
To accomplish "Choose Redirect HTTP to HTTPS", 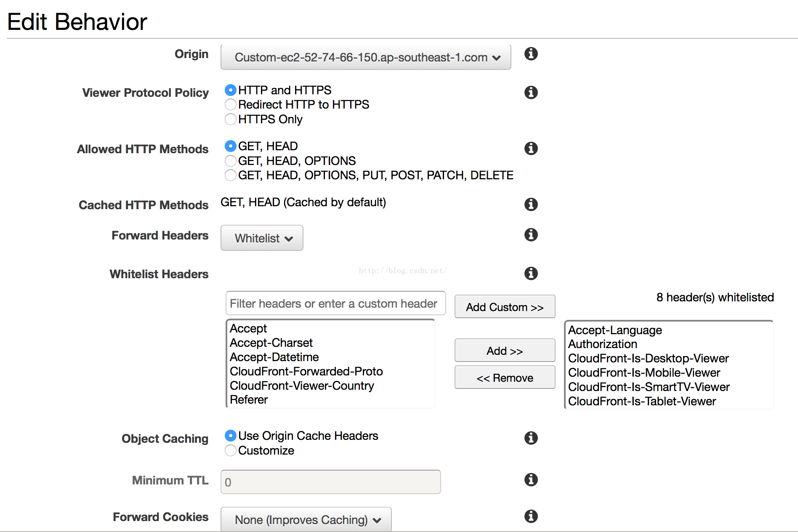I will point(230,104).
